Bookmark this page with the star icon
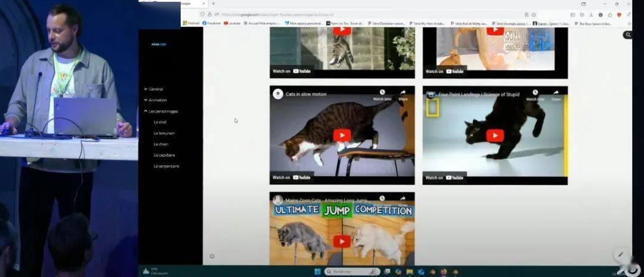This screenshot has height=277, width=644. coord(534,14)
